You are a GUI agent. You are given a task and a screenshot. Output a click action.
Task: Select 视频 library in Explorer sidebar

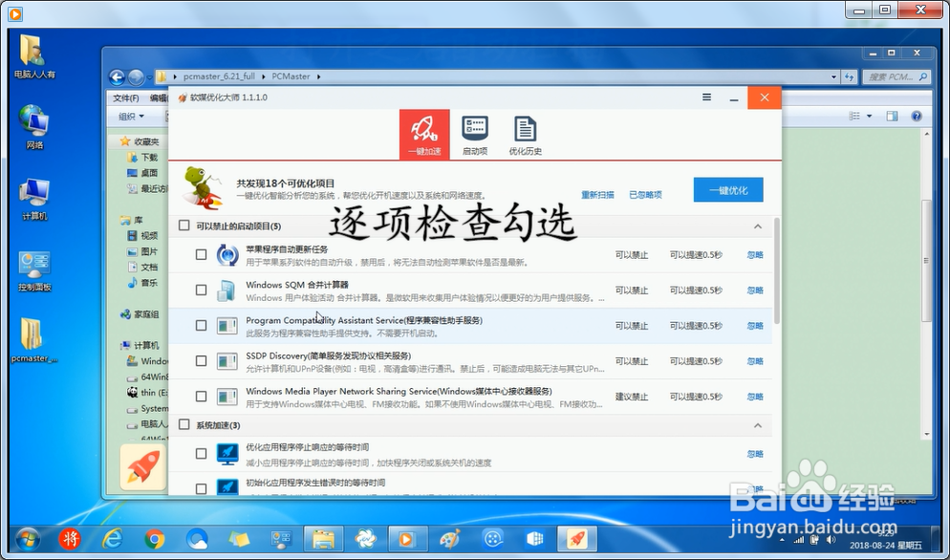coord(143,236)
